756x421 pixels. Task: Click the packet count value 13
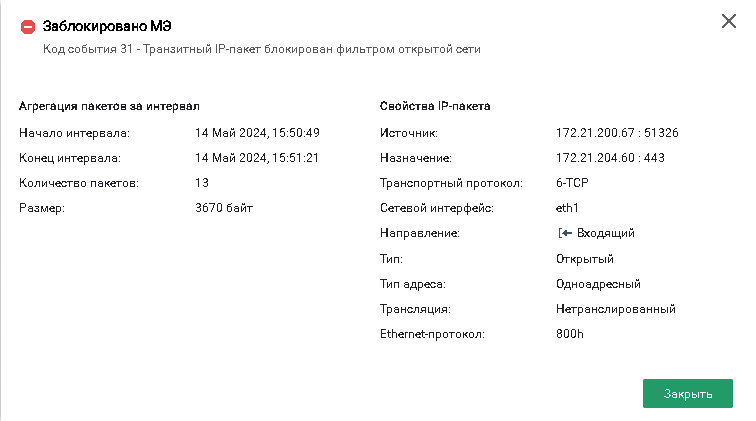click(x=202, y=183)
